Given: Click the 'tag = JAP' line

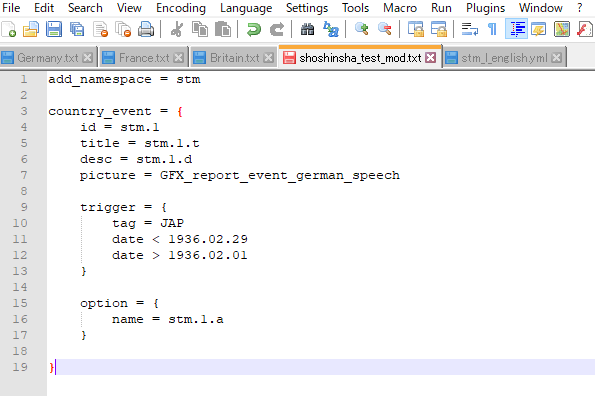Looking at the screenshot, I should (148, 223).
